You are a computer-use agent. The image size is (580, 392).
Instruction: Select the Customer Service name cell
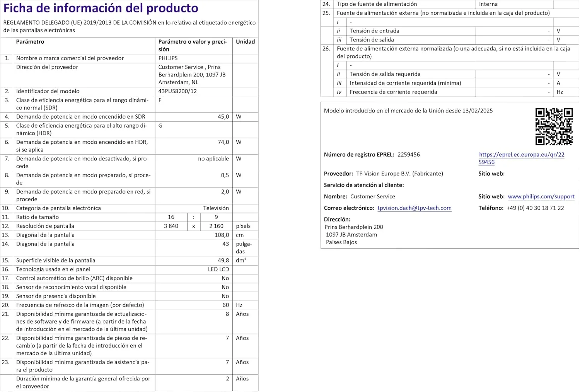pyautogui.click(x=372, y=196)
